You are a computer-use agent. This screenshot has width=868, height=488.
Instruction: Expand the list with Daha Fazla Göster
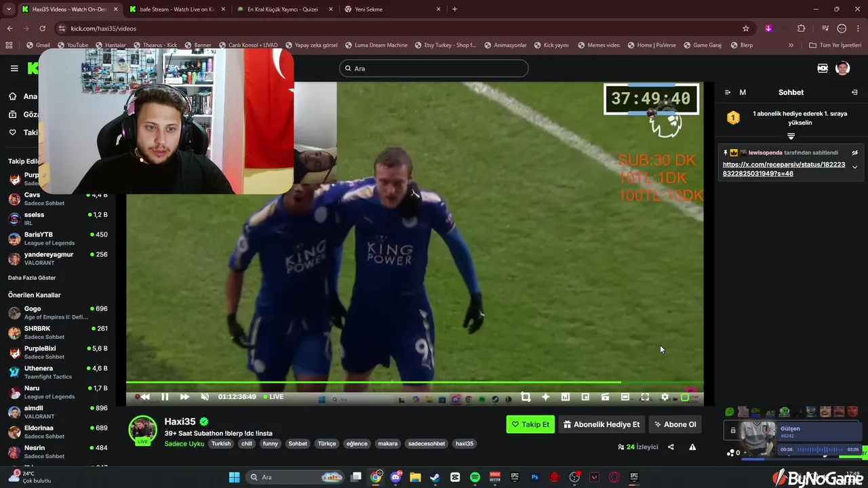32,278
